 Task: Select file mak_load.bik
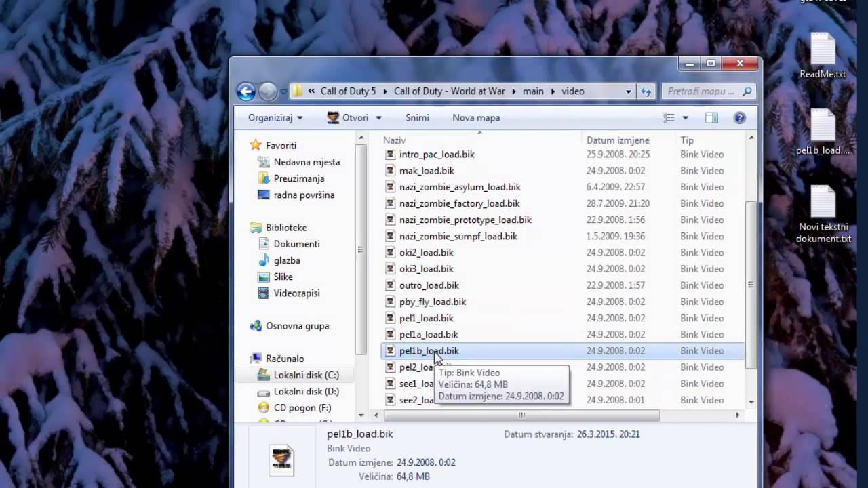coord(427,171)
